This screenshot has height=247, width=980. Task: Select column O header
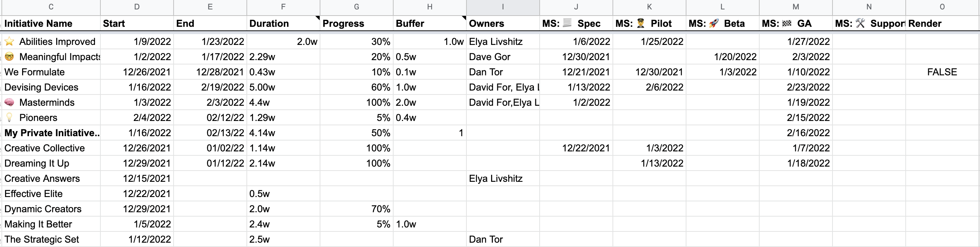click(x=942, y=7)
